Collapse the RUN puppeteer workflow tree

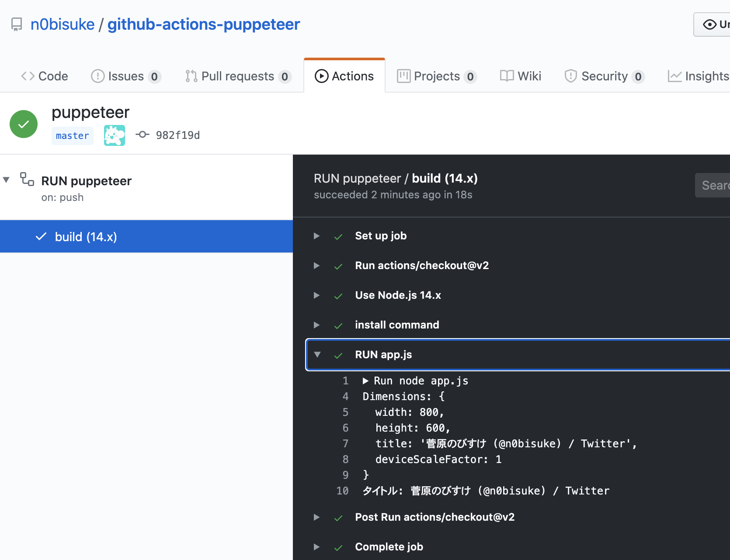click(x=6, y=180)
